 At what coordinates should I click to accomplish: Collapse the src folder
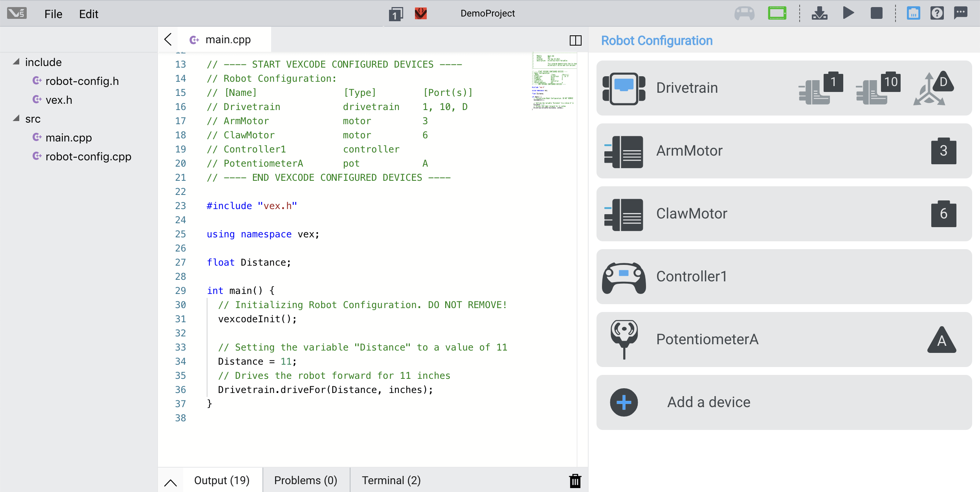coord(16,118)
